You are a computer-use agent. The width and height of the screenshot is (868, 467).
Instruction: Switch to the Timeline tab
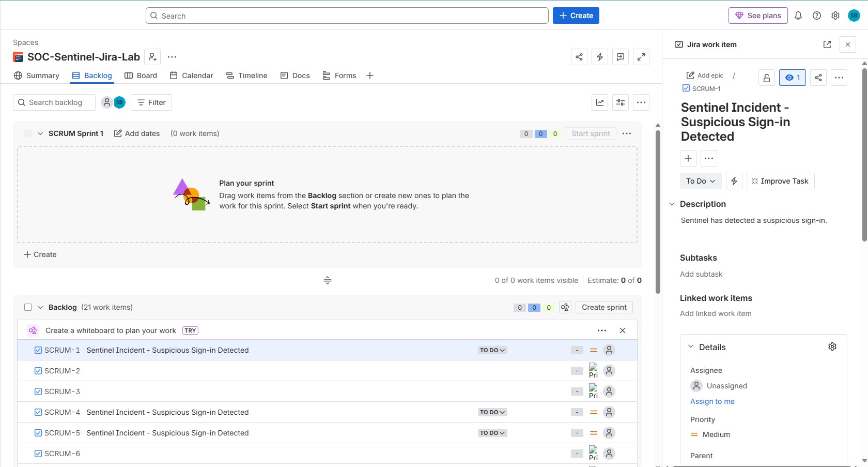246,76
